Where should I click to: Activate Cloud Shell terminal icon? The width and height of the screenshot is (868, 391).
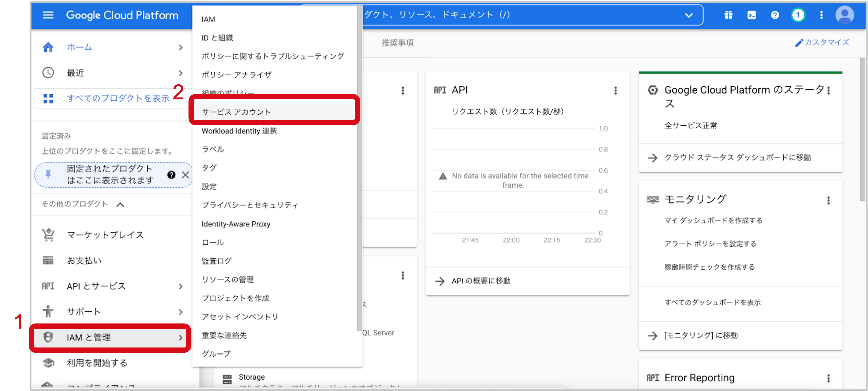(752, 15)
